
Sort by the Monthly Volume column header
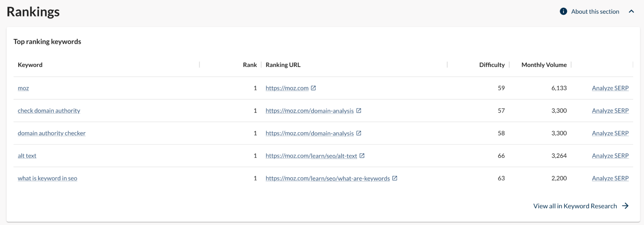point(544,65)
